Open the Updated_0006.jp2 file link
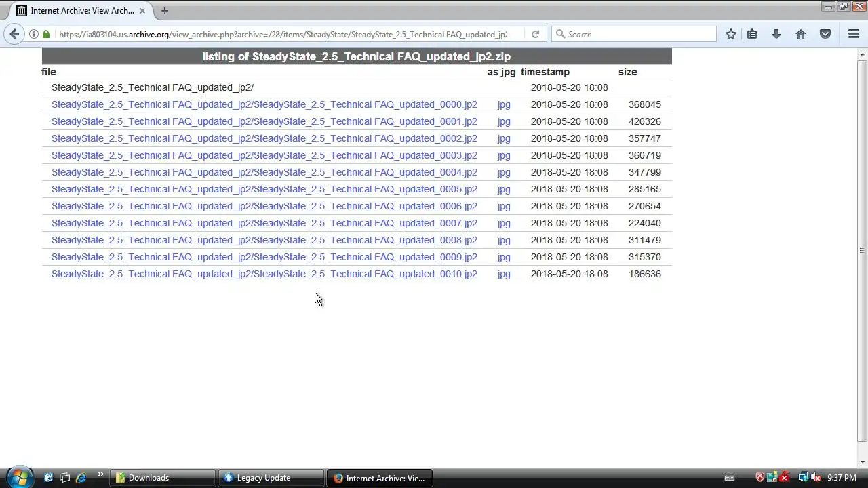Image resolution: width=868 pixels, height=488 pixels. coord(264,206)
